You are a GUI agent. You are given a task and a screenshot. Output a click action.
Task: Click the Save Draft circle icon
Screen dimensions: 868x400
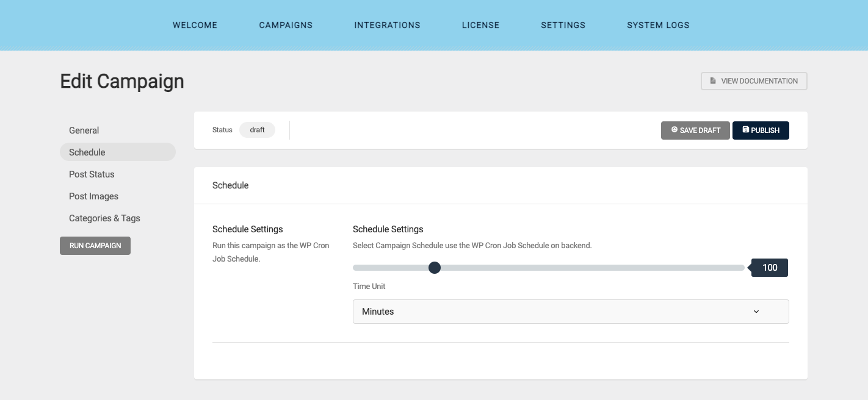pyautogui.click(x=674, y=130)
